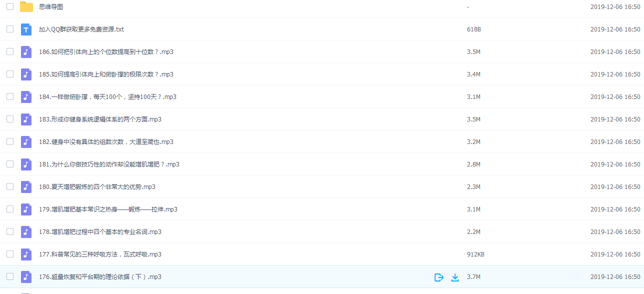Image resolution: width=644 pixels, height=294 pixels.
Task: Click the text file icon for 加入QQ群 txt
Action: coord(26,29)
